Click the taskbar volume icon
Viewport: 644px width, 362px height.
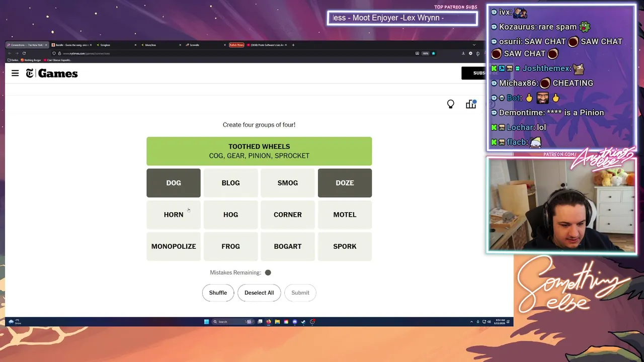[489, 322]
